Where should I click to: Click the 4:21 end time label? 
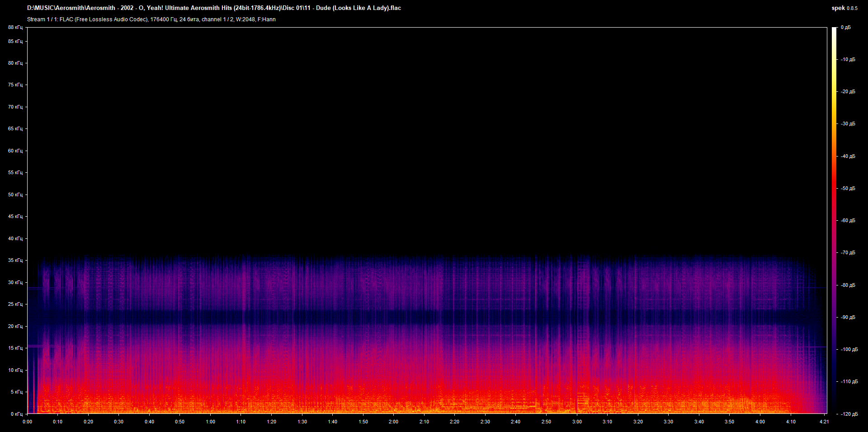(x=824, y=422)
